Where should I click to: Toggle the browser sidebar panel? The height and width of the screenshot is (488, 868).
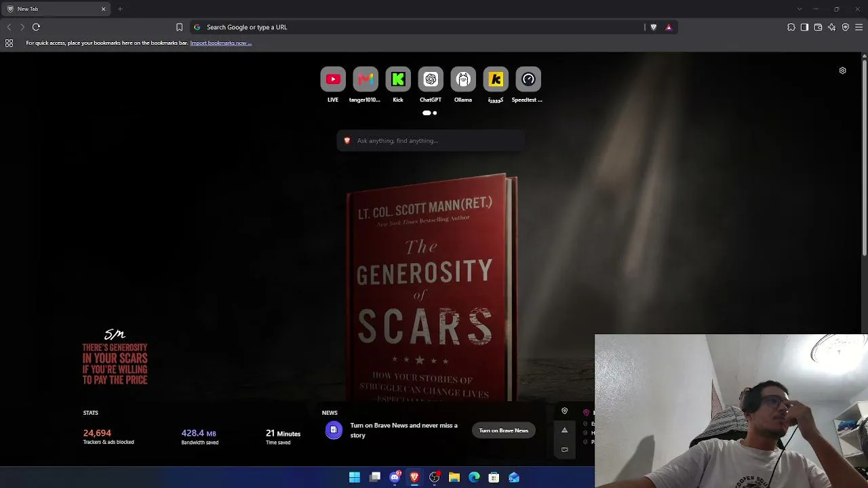tap(805, 27)
